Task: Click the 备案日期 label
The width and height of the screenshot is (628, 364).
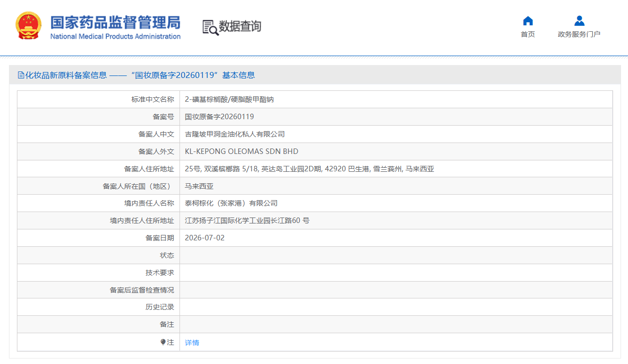Action: pyautogui.click(x=160, y=238)
